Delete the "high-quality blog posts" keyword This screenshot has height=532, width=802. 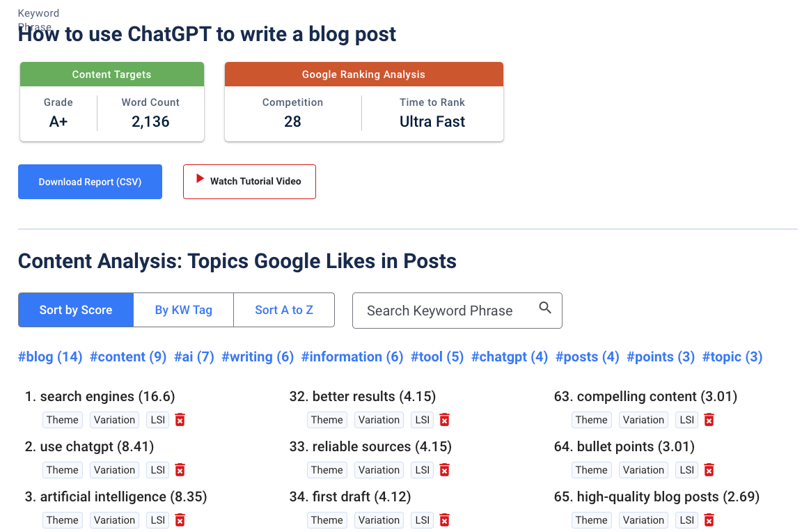pos(709,519)
